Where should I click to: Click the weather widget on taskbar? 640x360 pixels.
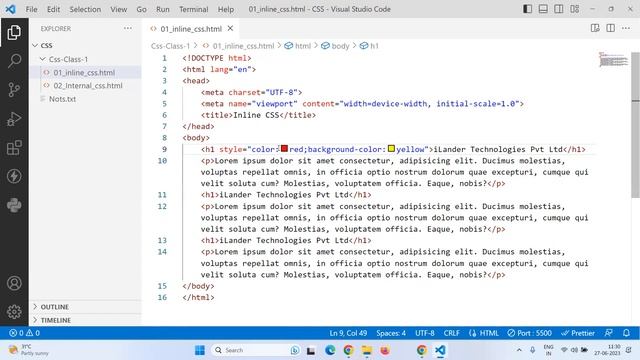(29, 350)
